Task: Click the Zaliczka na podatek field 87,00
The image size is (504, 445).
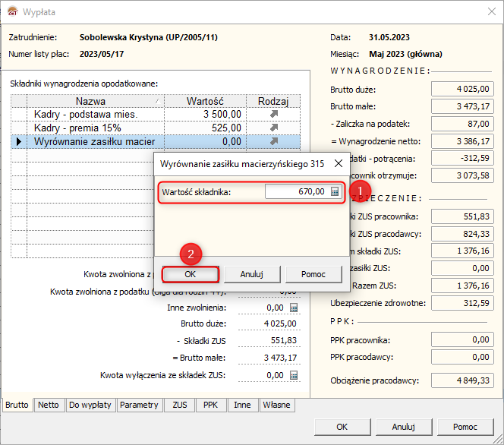Action: 462,124
